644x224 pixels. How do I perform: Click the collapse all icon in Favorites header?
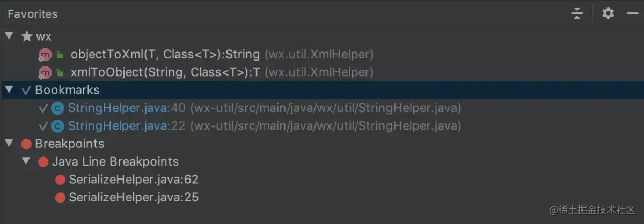pyautogui.click(x=577, y=13)
